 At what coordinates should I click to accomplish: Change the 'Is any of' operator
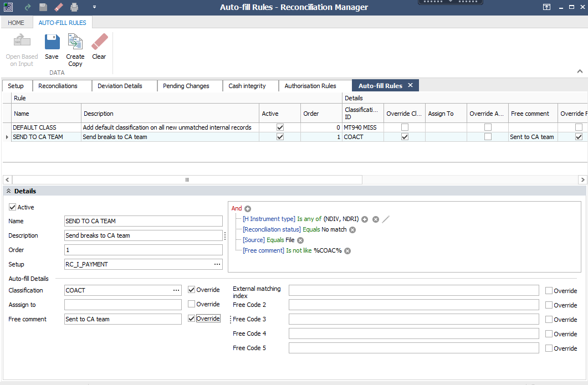(x=309, y=219)
